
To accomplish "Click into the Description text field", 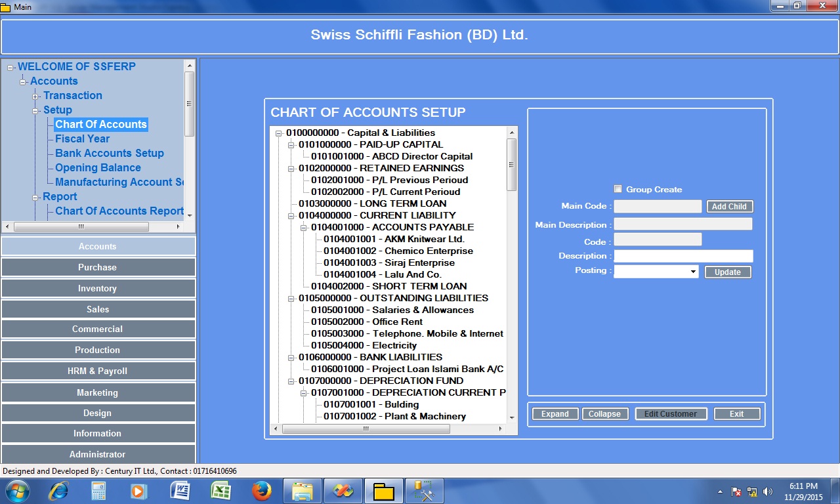I will (x=683, y=256).
